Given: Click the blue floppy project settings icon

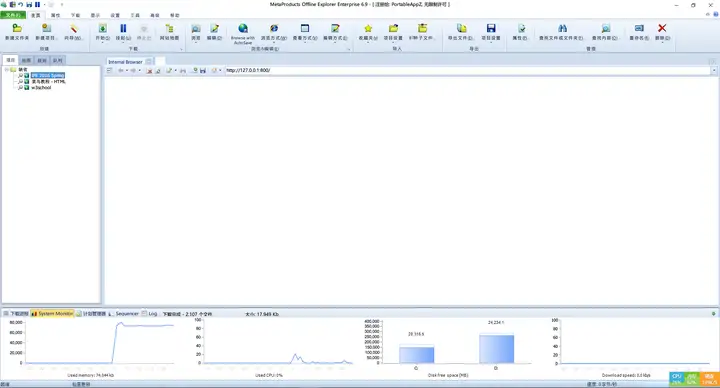Looking at the screenshot, I should click(x=491, y=28).
